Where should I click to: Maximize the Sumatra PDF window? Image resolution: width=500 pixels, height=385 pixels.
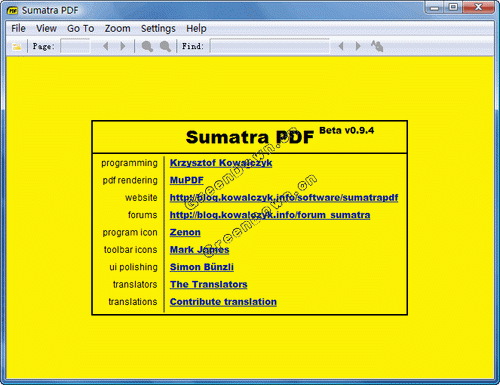[x=453, y=7]
